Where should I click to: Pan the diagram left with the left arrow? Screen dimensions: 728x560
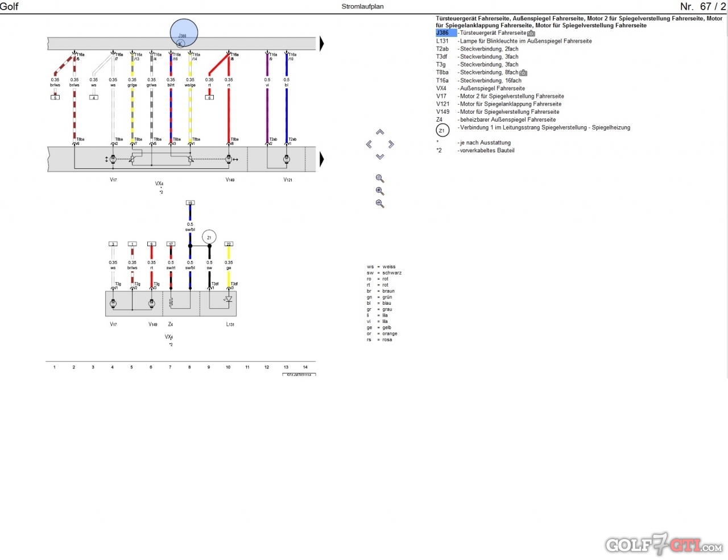point(369,144)
